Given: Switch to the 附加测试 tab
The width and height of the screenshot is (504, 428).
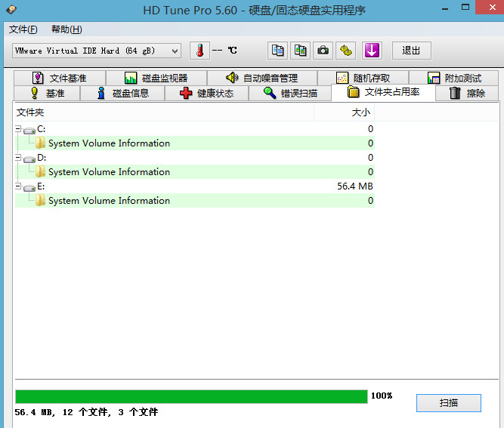Looking at the screenshot, I should [x=453, y=78].
